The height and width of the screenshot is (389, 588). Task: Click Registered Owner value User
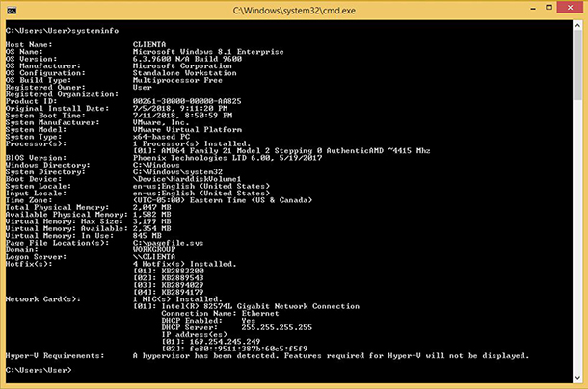pyautogui.click(x=142, y=88)
